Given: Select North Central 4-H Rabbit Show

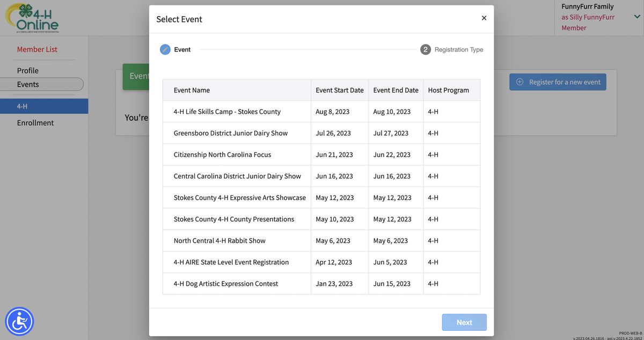Looking at the screenshot, I should 218,240.
